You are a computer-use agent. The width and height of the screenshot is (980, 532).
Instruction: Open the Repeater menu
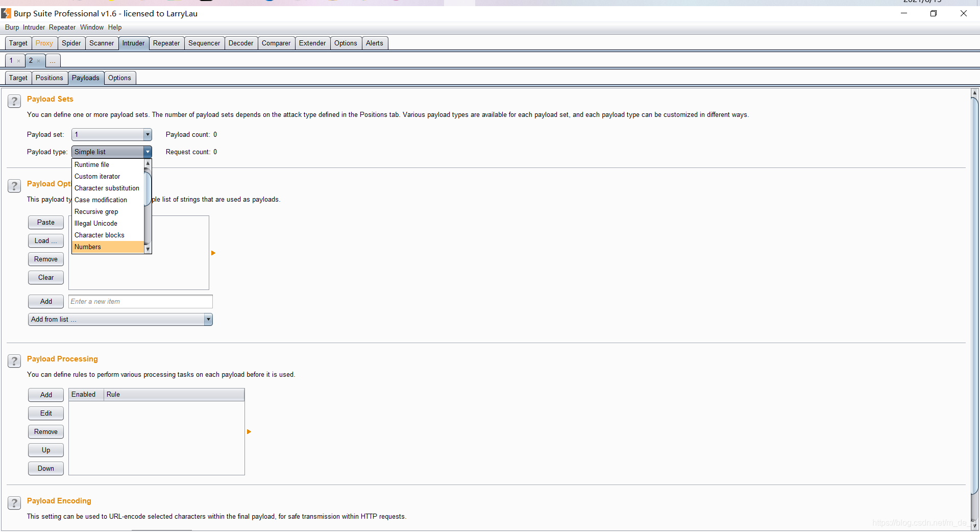coord(62,28)
